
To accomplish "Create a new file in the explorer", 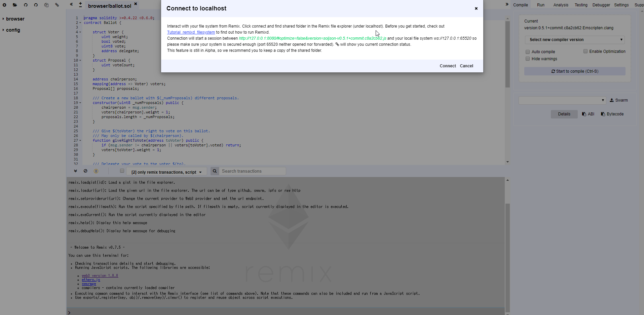I will 4,5.
